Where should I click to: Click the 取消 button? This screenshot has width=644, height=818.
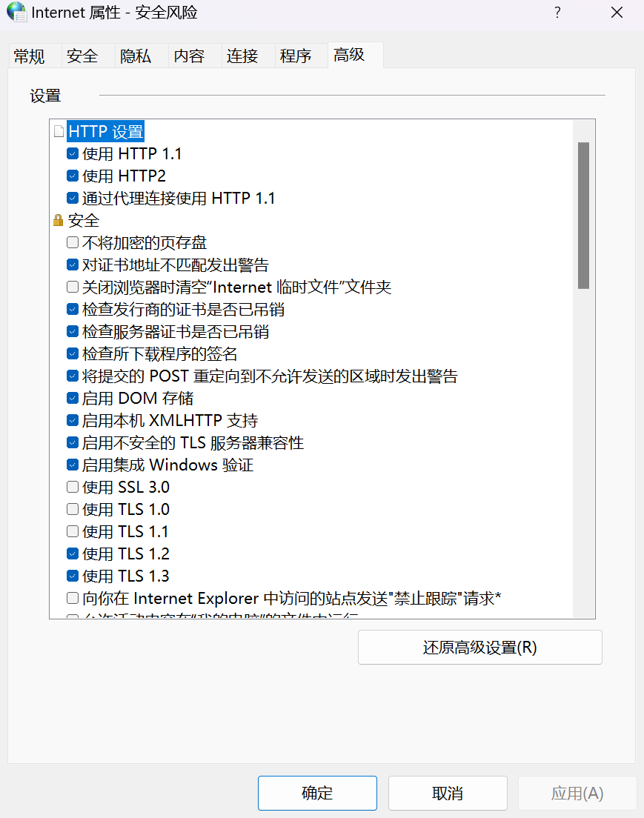pos(448,793)
